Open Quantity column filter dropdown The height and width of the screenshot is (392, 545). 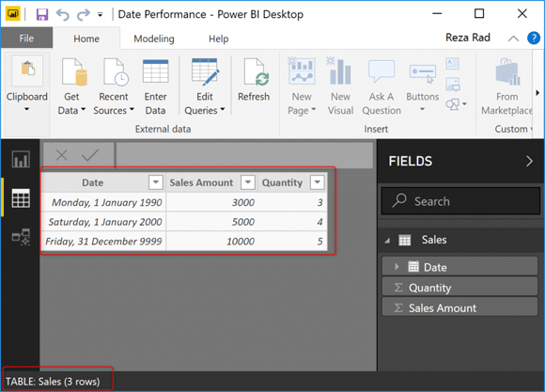(x=318, y=182)
